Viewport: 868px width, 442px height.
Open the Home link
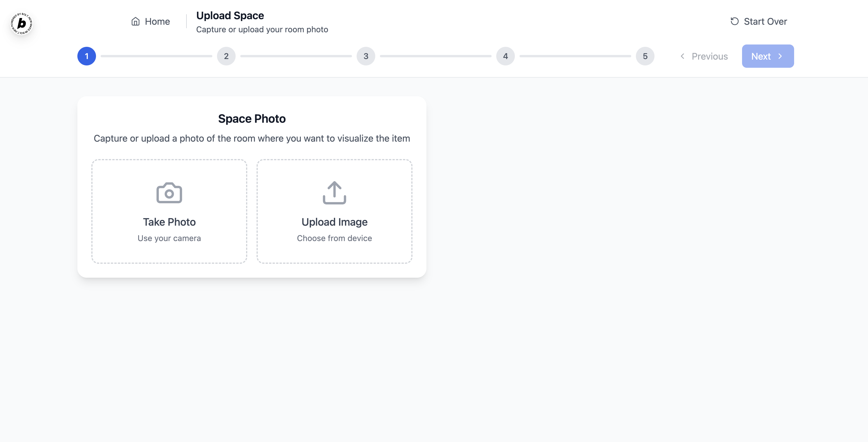[157, 22]
